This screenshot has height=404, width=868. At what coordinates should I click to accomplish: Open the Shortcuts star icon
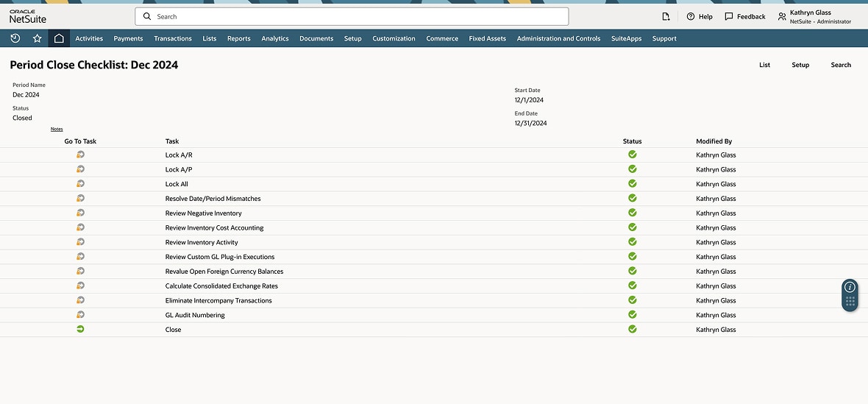coord(37,38)
